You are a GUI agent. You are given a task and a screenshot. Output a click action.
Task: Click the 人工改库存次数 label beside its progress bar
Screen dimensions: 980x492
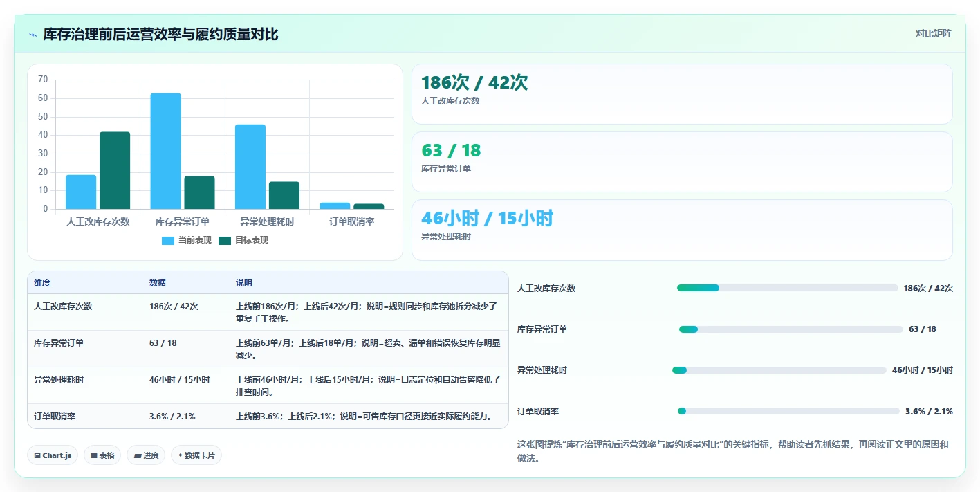coord(546,289)
